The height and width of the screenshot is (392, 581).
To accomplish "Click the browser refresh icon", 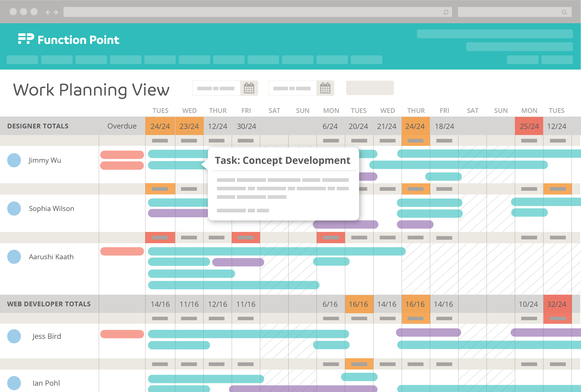I will (446, 12).
